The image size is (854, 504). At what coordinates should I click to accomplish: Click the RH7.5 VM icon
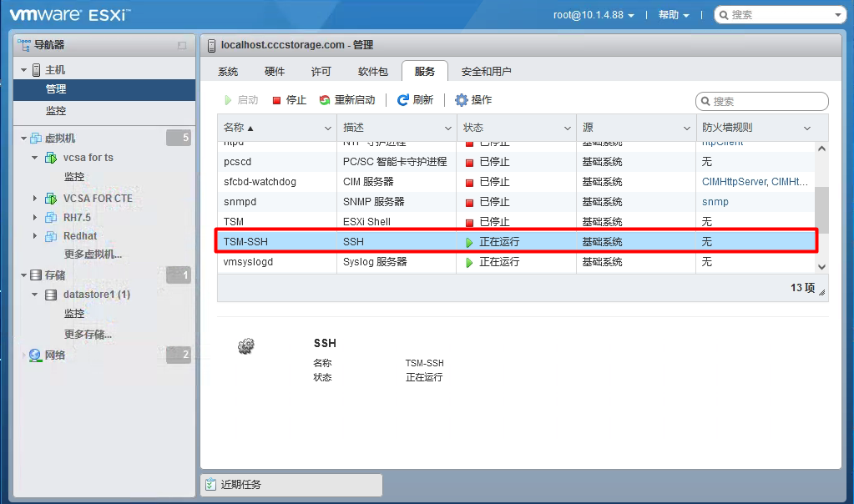51,218
